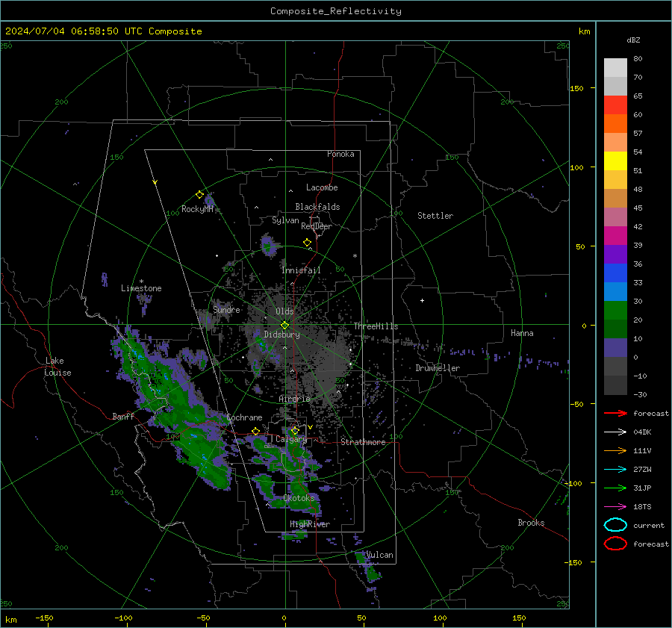Click the Limestone map label
672x628 pixels.
pos(141,288)
